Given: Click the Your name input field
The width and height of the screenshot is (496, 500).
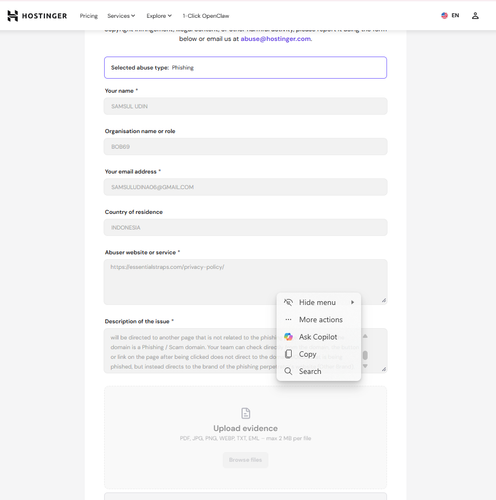Looking at the screenshot, I should pyautogui.click(x=246, y=106).
